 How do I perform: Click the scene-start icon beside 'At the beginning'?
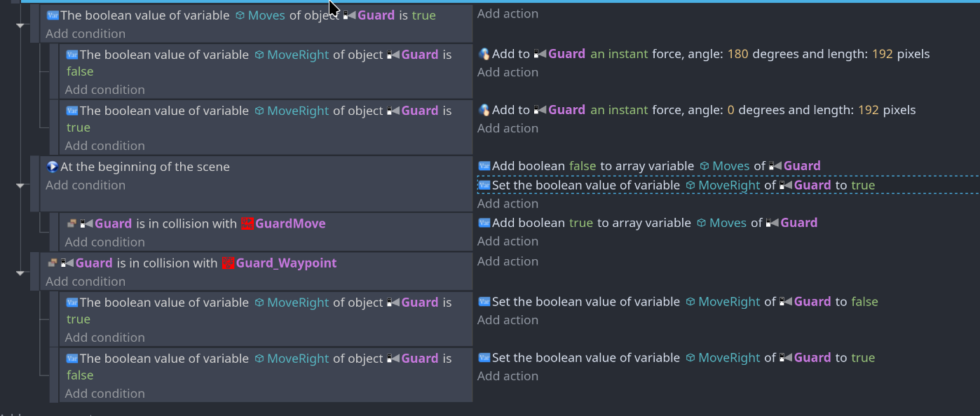(52, 167)
